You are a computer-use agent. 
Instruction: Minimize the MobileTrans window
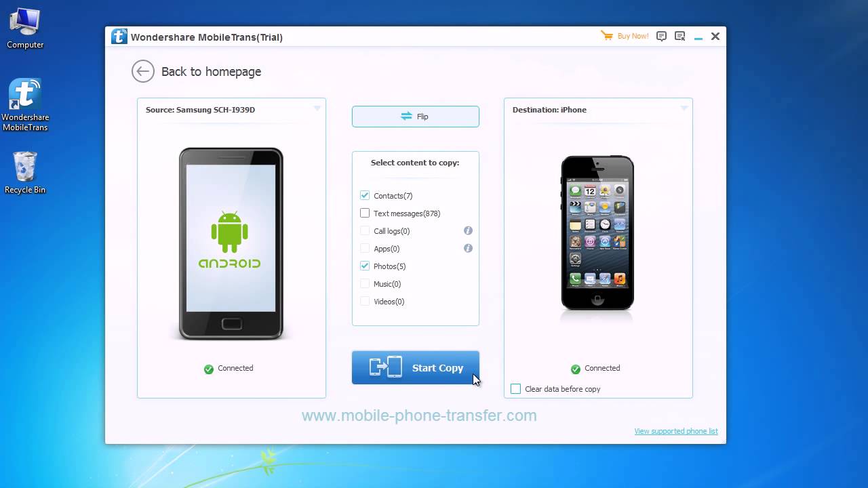tap(698, 38)
